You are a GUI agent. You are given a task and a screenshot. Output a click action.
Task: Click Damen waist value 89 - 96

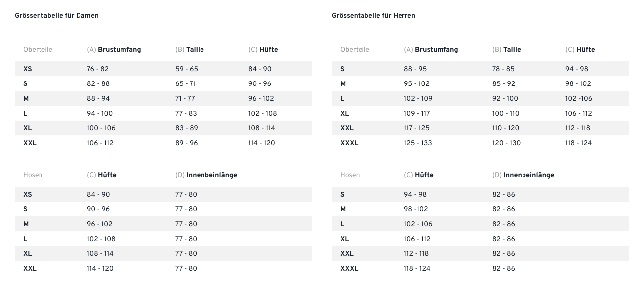point(186,143)
